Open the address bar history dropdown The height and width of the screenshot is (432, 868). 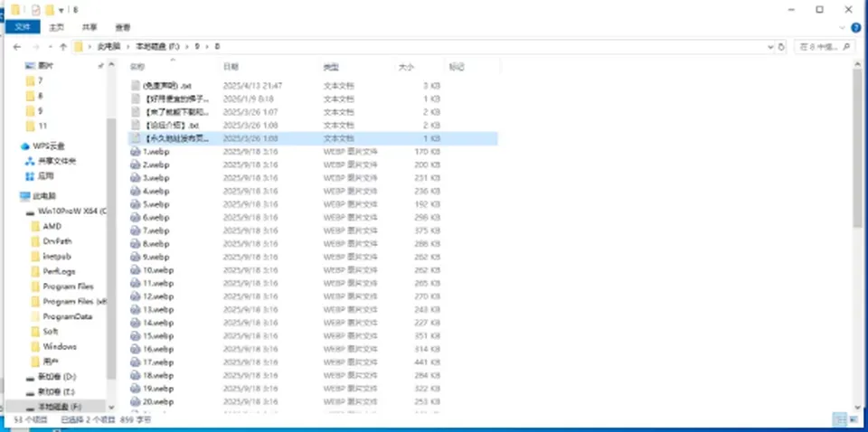770,47
